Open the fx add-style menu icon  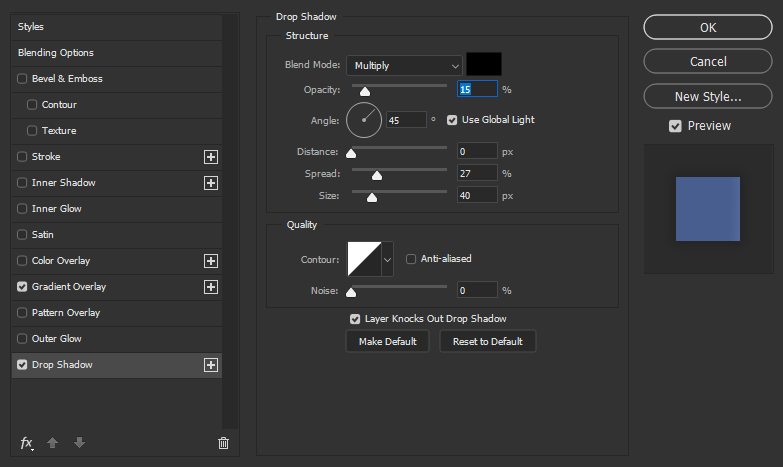(26, 443)
